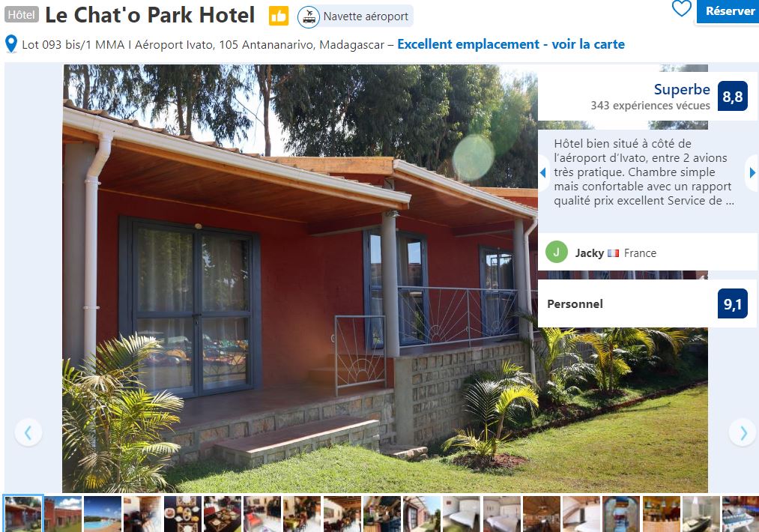Click the Hôtel category tag

[21, 15]
